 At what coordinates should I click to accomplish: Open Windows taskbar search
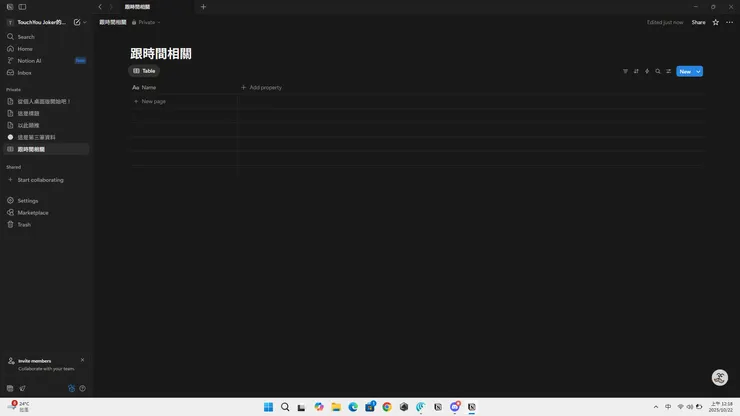coord(285,407)
